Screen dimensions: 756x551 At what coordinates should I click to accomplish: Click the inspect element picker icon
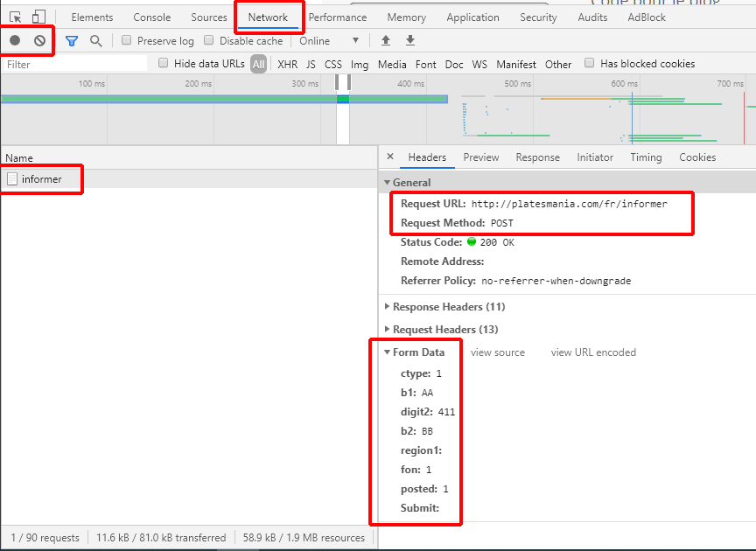(x=16, y=17)
